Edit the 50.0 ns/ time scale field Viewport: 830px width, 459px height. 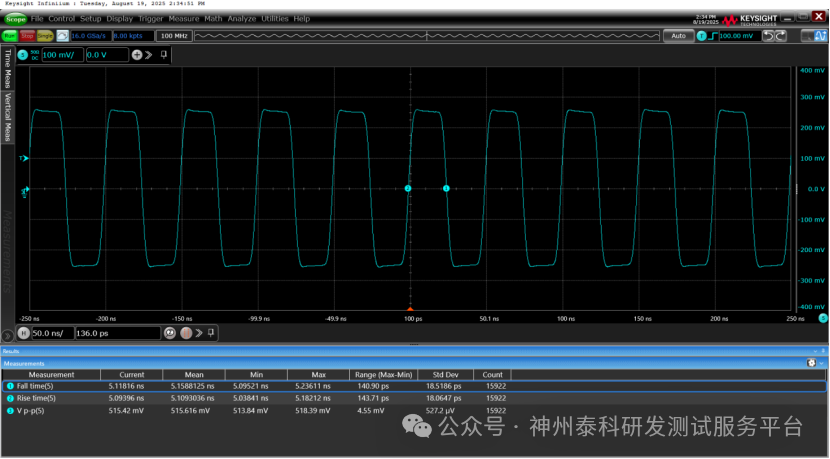click(53, 333)
